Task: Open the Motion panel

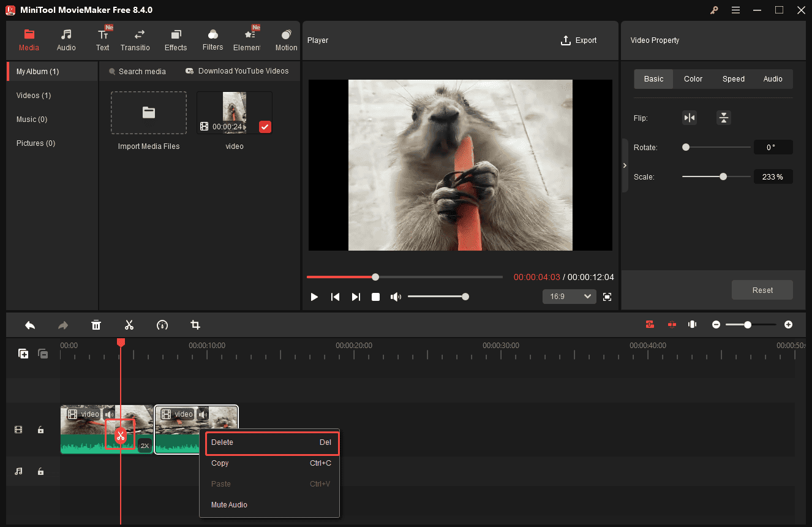Action: [x=285, y=39]
